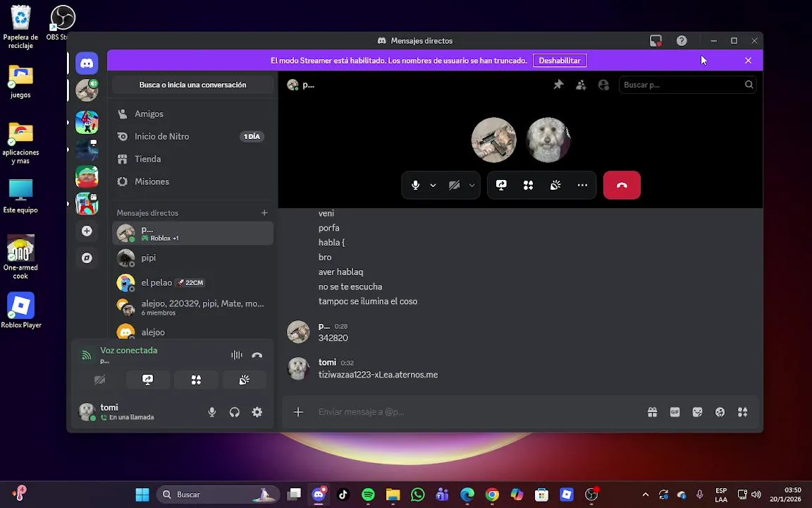Open DM with el pelao

point(192,282)
